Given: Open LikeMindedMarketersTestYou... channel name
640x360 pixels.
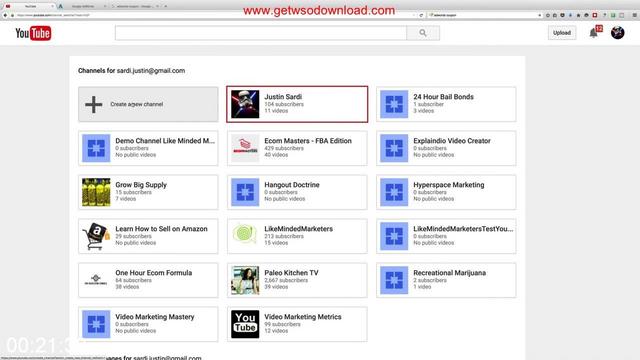Looking at the screenshot, I should point(463,229).
